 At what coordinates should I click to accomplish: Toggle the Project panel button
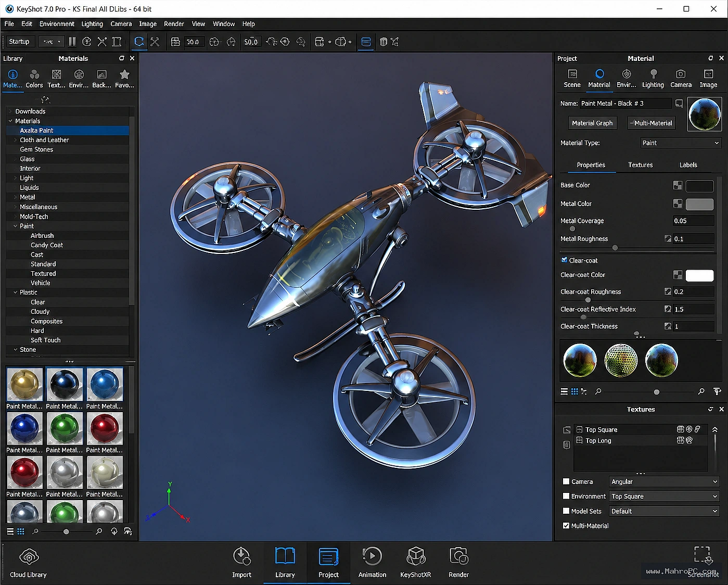[328, 563]
